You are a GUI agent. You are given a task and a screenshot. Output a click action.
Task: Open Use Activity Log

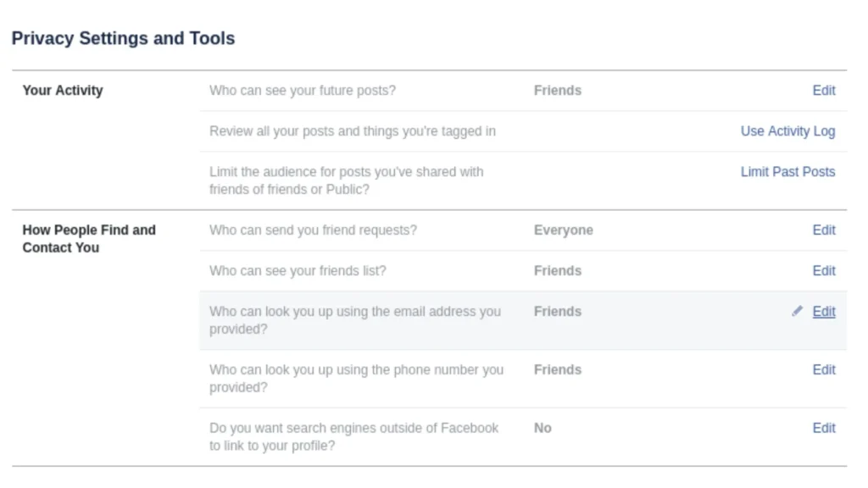pos(787,130)
